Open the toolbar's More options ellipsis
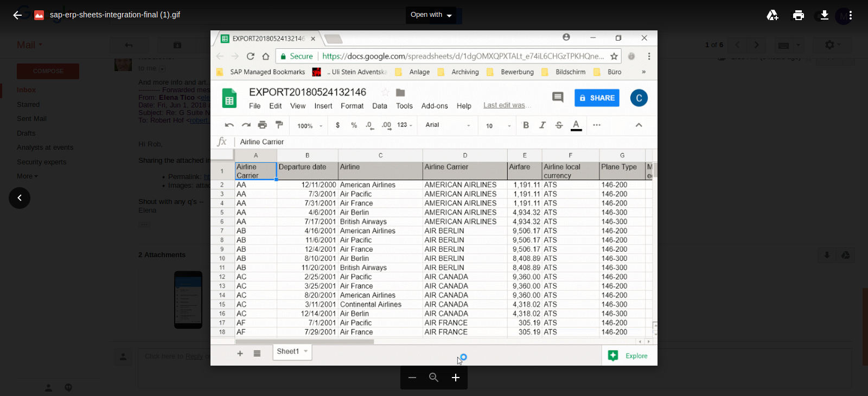Viewport: 868px width, 396px height. (597, 125)
